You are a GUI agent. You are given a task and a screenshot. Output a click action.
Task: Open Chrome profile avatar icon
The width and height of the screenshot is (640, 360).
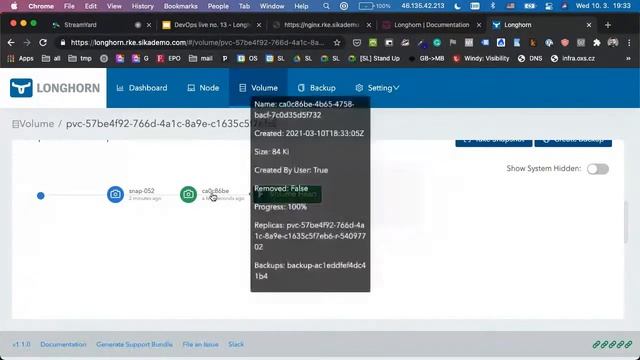(x=613, y=42)
